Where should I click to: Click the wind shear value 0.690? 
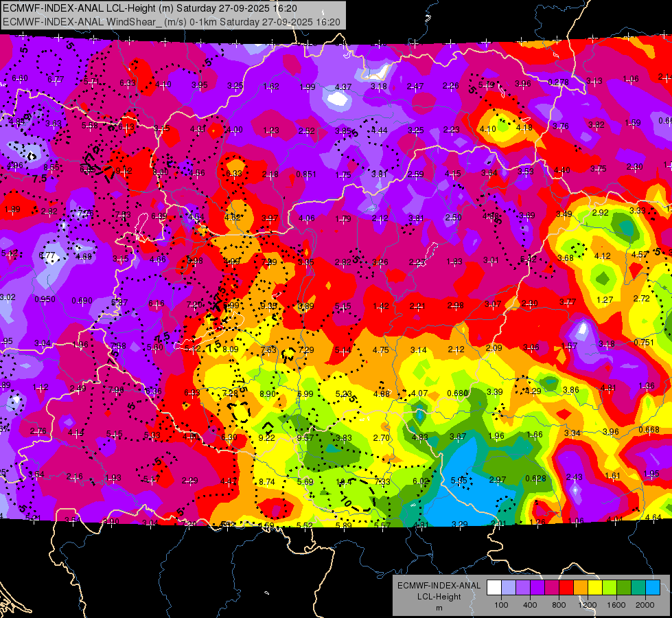coord(82,301)
